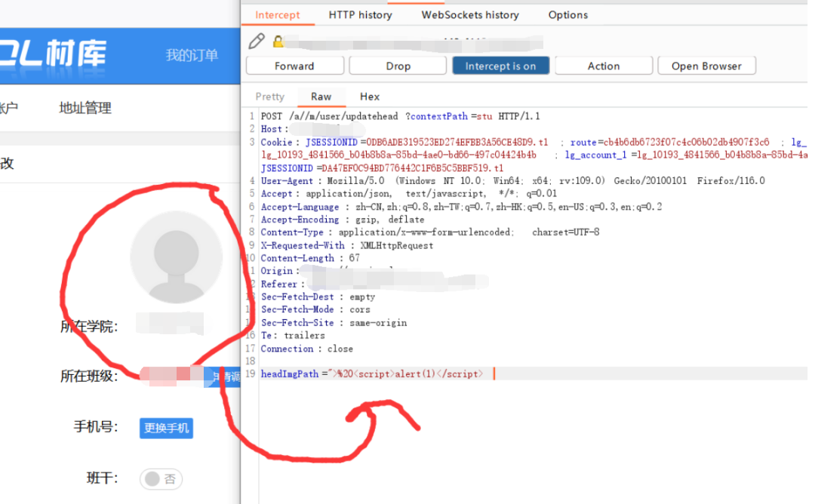
Task: Toggle the Intercept is on button
Action: [x=500, y=66]
